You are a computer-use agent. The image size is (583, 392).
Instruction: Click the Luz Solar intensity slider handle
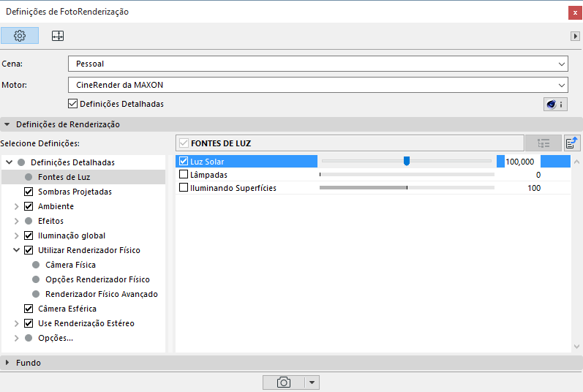407,161
